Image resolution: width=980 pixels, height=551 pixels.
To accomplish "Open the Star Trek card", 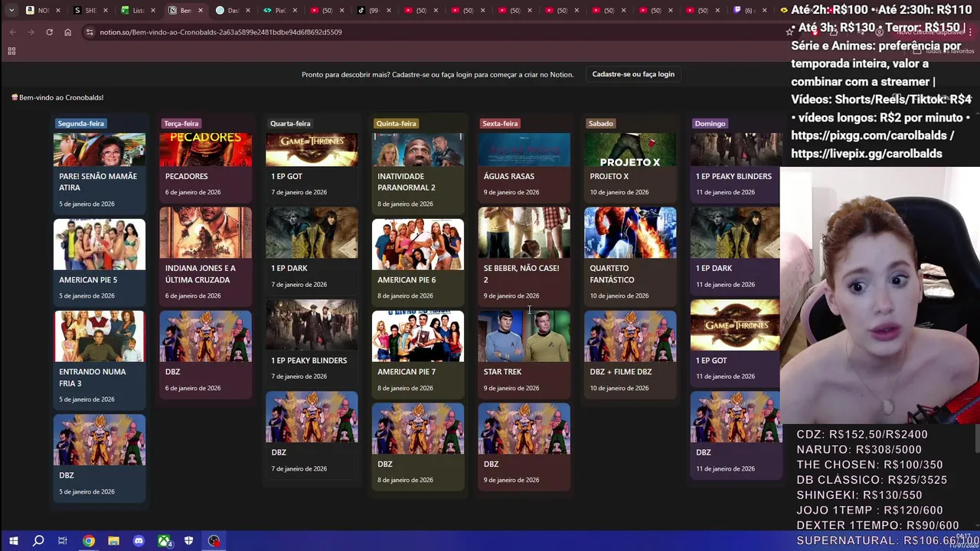I will pos(524,353).
